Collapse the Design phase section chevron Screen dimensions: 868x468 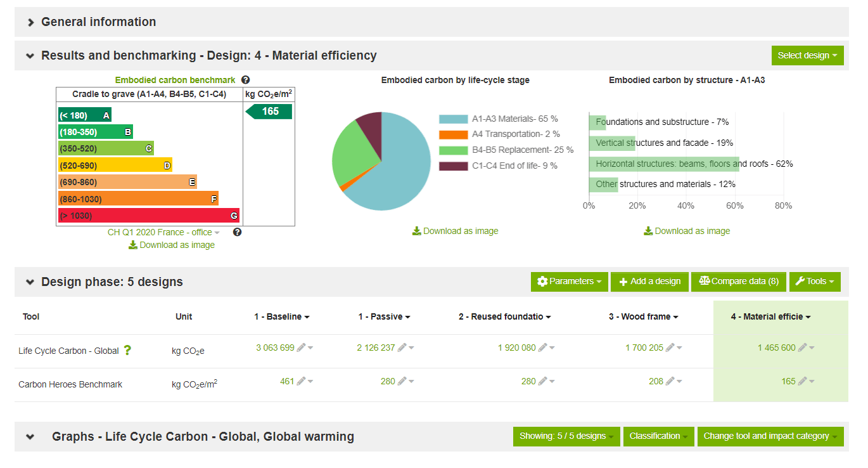click(x=30, y=282)
